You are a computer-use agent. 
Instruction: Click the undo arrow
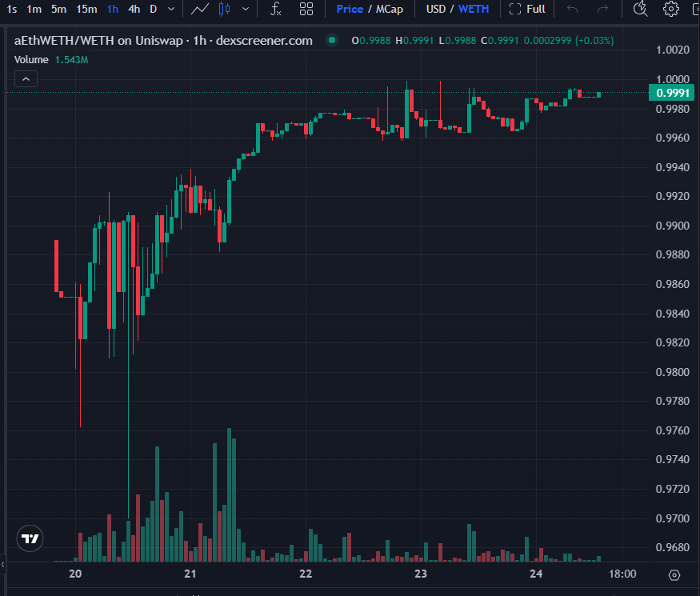(x=572, y=9)
